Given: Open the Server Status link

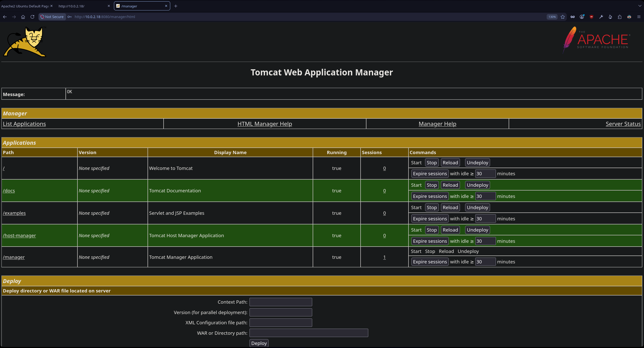Looking at the screenshot, I should pos(623,124).
